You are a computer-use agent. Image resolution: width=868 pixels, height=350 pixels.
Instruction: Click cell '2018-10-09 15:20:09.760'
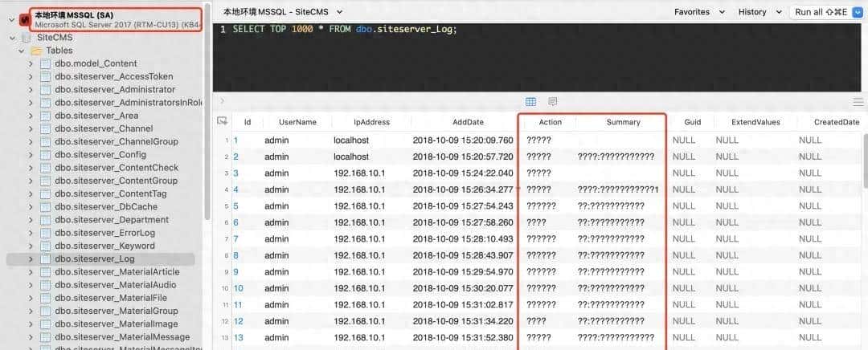tap(463, 140)
